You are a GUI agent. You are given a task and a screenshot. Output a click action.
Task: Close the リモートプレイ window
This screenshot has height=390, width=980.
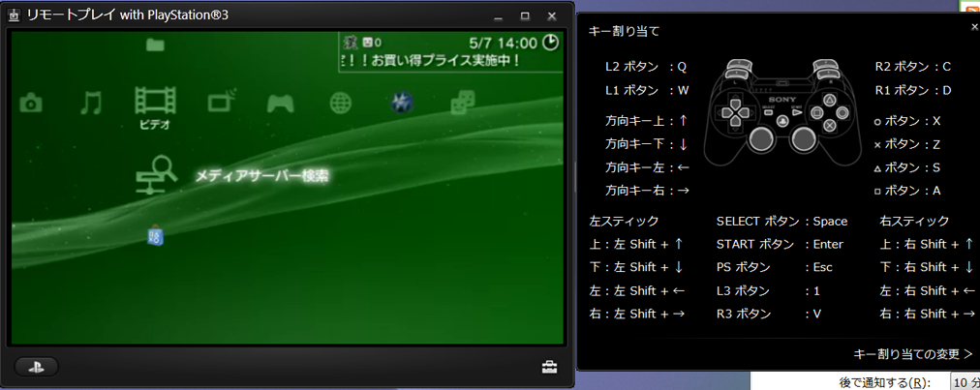pos(552,15)
